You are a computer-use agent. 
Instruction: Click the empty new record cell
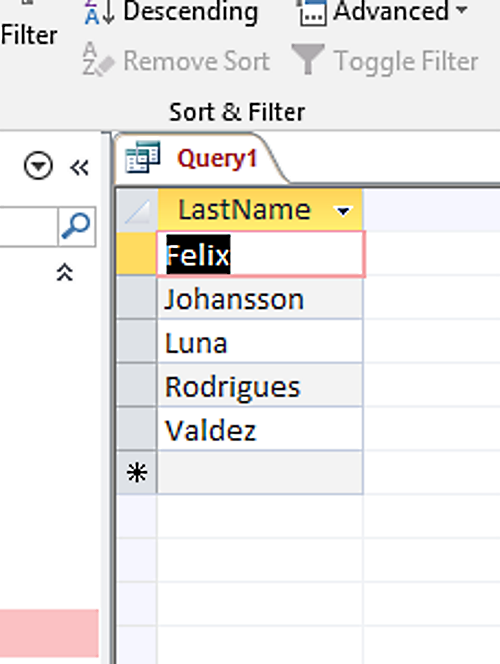coord(260,473)
